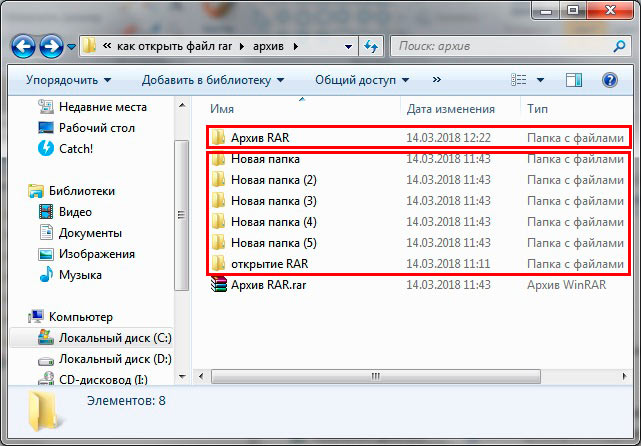This screenshot has width=641, height=446.
Task: Open recent pages dropdown beside Forward arrow
Action: (x=72, y=47)
